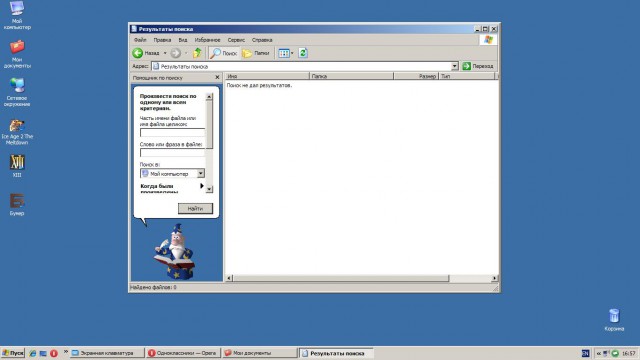Click the green round tray icon
The width and height of the screenshot is (640, 360).
click(615, 353)
